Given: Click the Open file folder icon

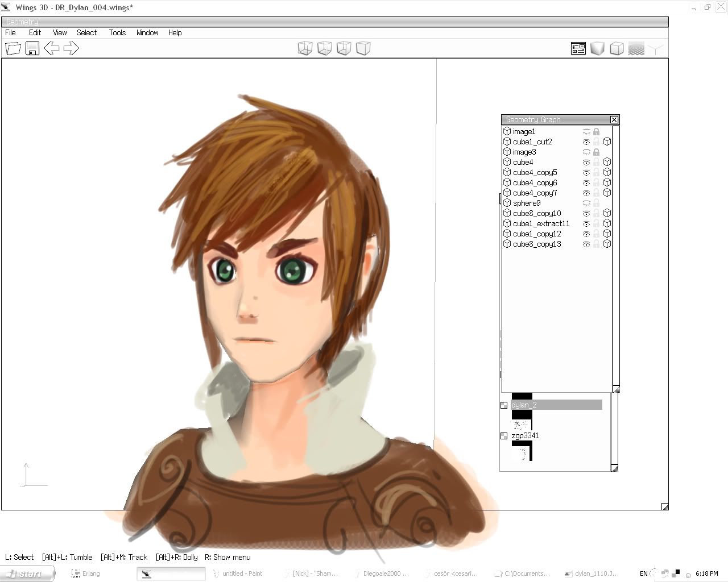Looking at the screenshot, I should point(13,48).
